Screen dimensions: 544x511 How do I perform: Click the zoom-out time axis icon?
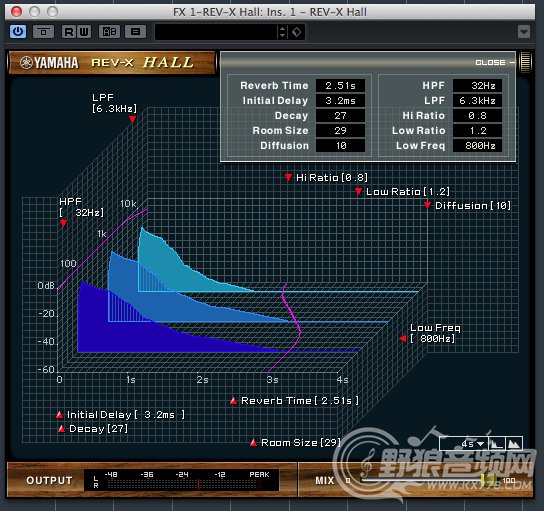point(496,444)
